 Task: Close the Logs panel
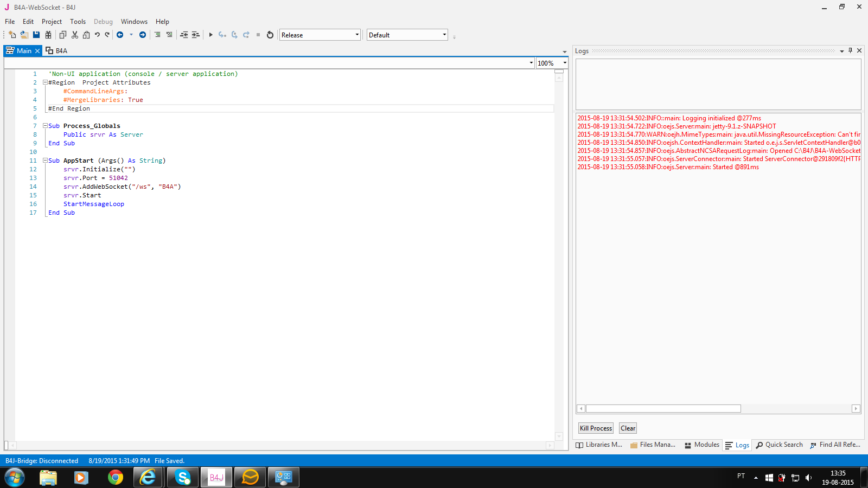pyautogui.click(x=859, y=50)
